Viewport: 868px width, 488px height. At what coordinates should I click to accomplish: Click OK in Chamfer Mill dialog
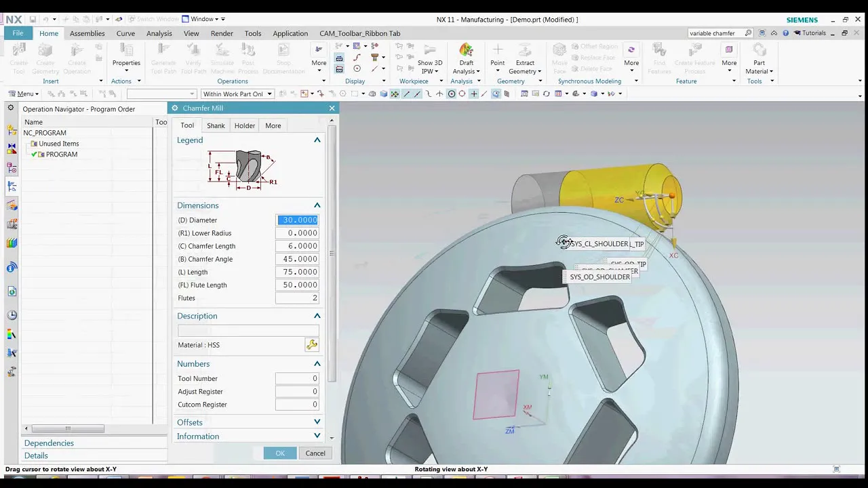tap(280, 453)
